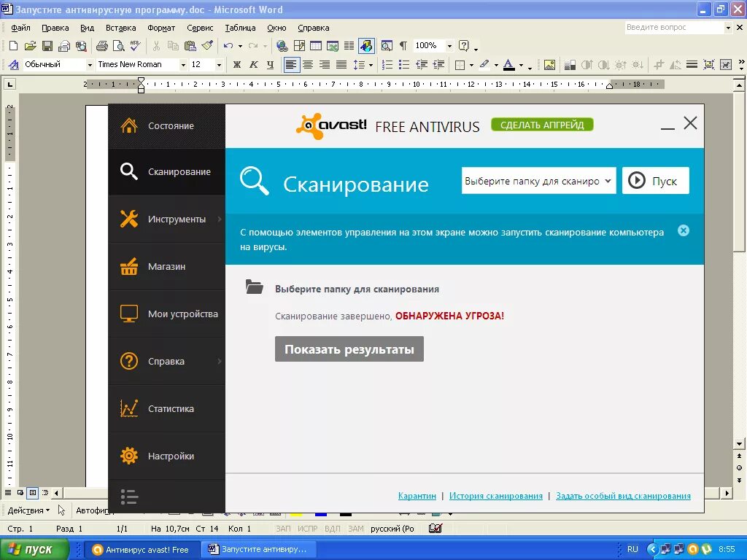Click the Word Print icon
Screen dimensions: 747x560
pos(102,46)
